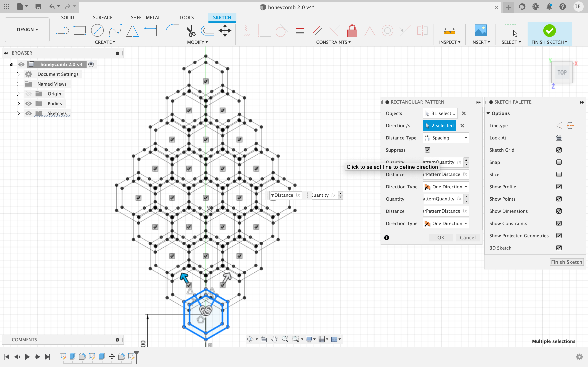The width and height of the screenshot is (588, 367).
Task: Switch to SURFACE tab in ribbon
Action: [x=102, y=17]
